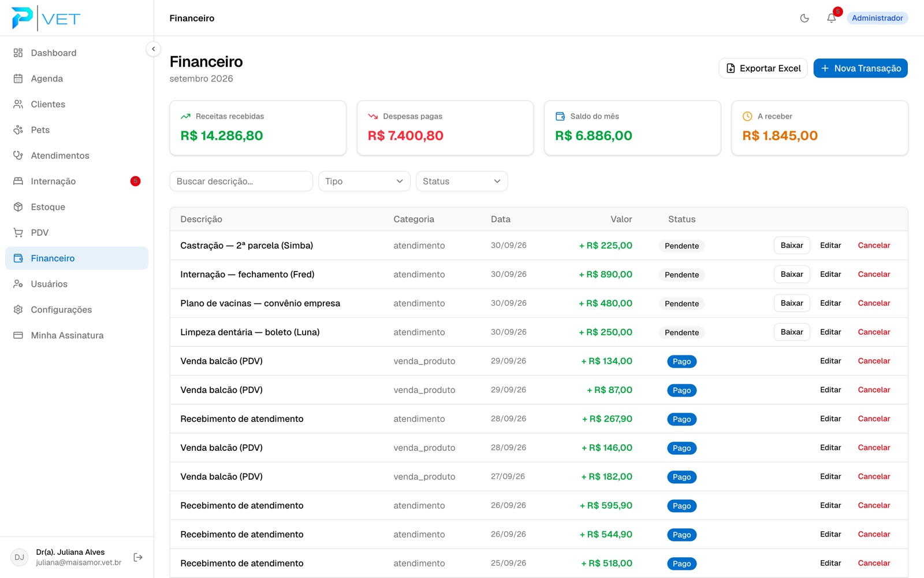This screenshot has width=924, height=578.
Task: Click the Buscar descrição search field
Action: (241, 181)
